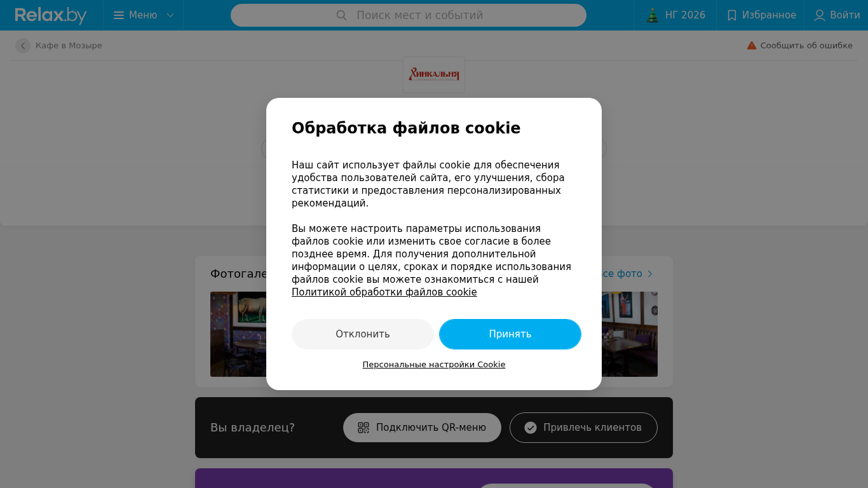Open the Кафе в Мозыре breadcrumb
The width and height of the screenshot is (868, 488).
point(69,46)
